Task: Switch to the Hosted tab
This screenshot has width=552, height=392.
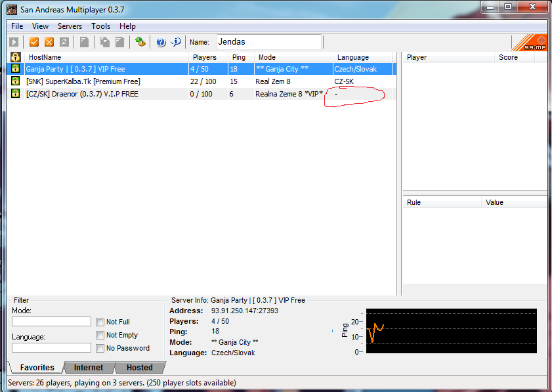Action: click(x=139, y=368)
